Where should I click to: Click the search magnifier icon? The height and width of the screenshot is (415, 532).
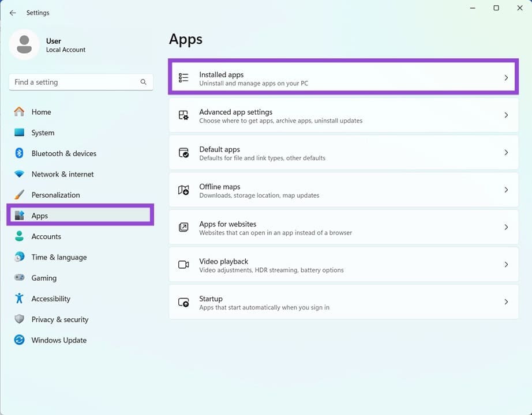[143, 82]
